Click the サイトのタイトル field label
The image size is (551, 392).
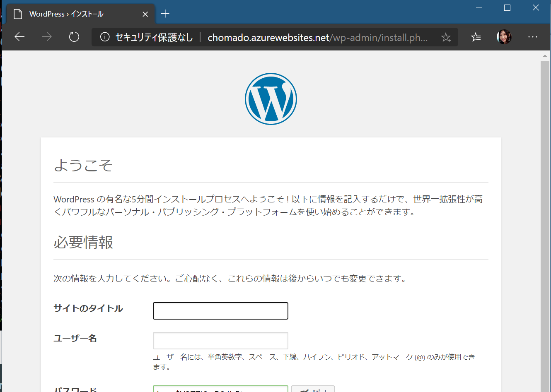click(88, 308)
